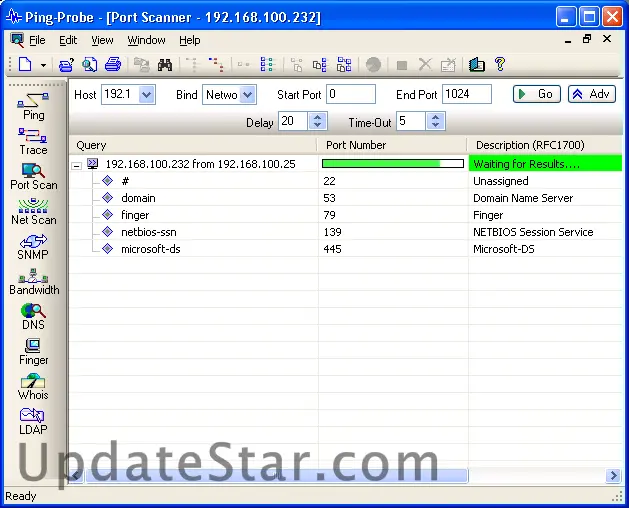Open the New document dropdown arrow

click(x=43, y=65)
